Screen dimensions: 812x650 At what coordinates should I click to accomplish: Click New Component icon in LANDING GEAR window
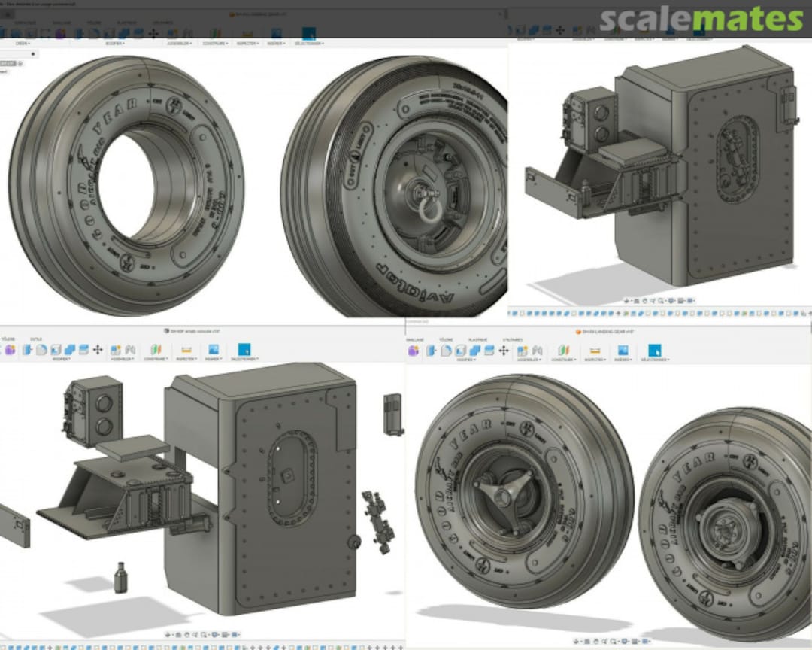point(523,350)
